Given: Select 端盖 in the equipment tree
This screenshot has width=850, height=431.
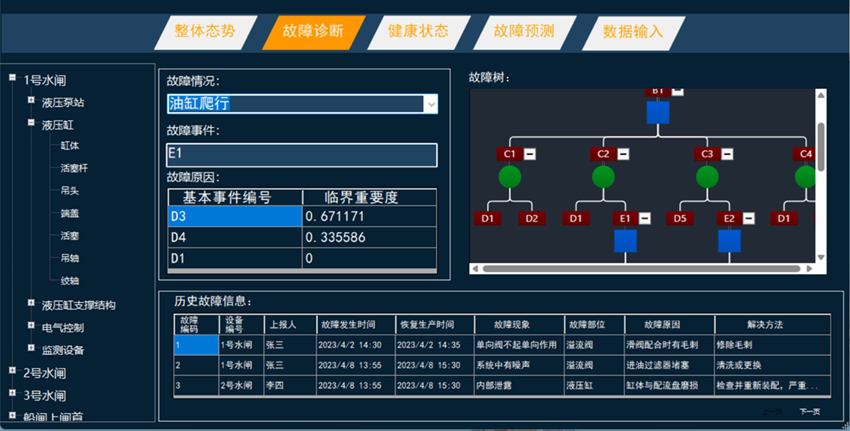Looking at the screenshot, I should coord(70,214).
